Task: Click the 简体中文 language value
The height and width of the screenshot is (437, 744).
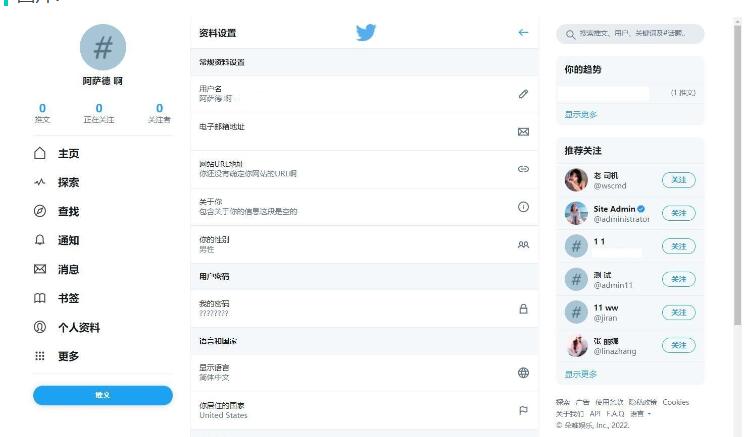Action: 214,378
